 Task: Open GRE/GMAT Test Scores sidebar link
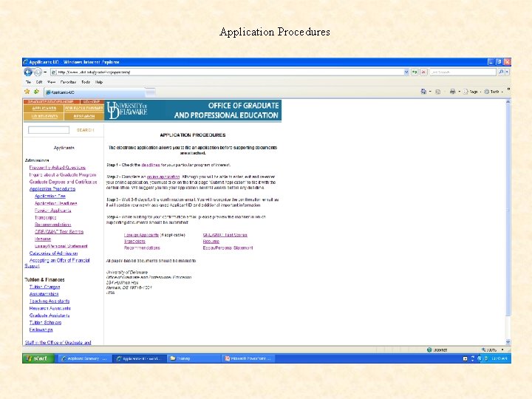pyautogui.click(x=59, y=232)
